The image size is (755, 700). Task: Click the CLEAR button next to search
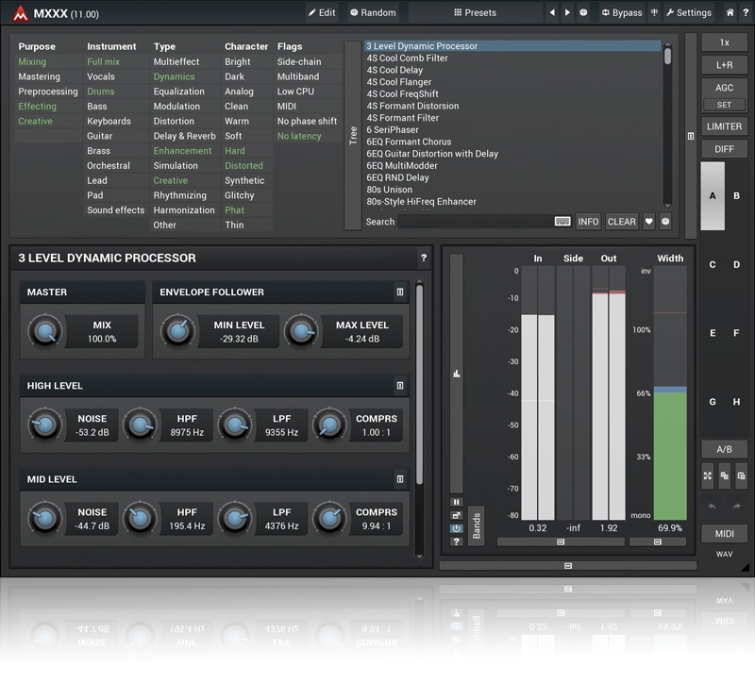621,222
